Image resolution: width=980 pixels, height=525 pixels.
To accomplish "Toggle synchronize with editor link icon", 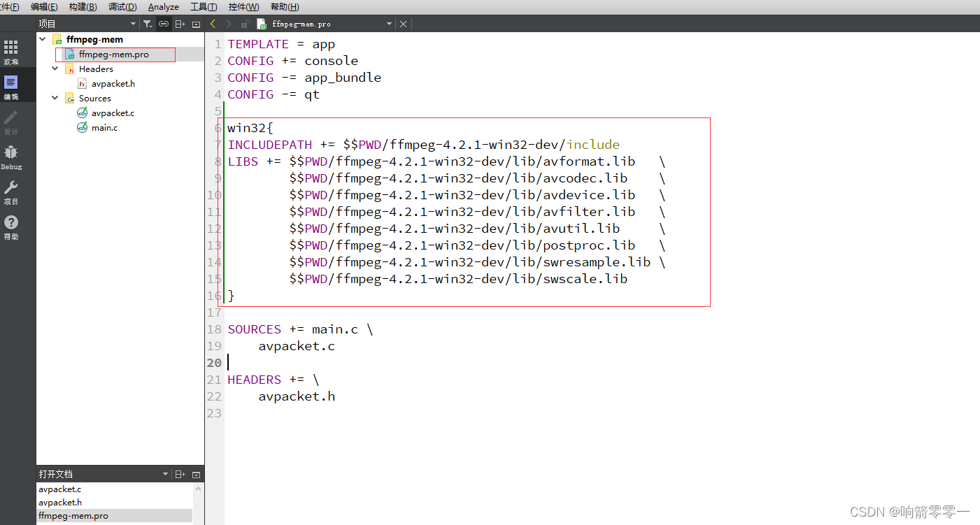I will pyautogui.click(x=164, y=24).
